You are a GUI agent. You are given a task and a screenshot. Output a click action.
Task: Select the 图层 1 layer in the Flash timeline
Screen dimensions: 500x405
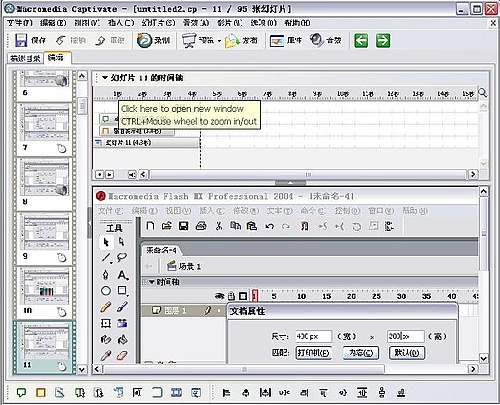pos(183,311)
